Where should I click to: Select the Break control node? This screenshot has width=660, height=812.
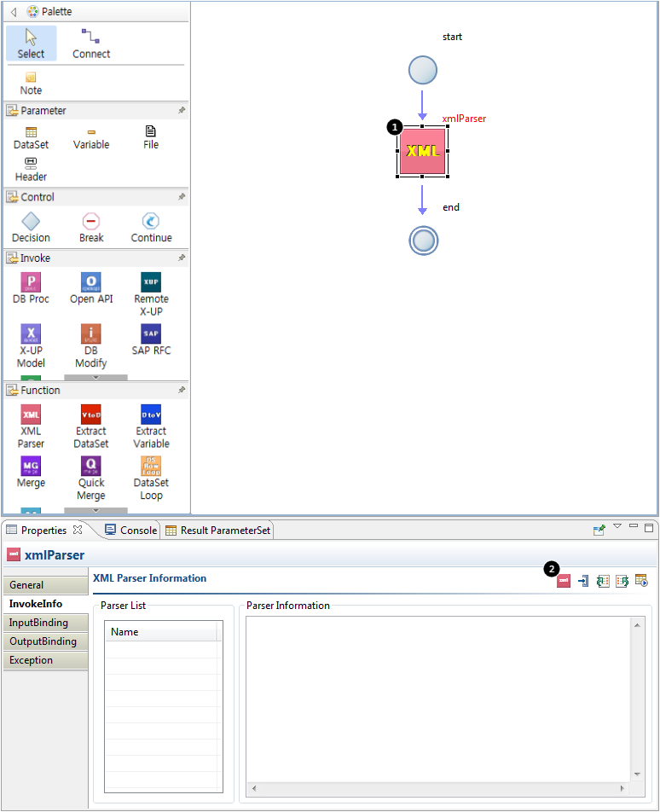pos(91,228)
